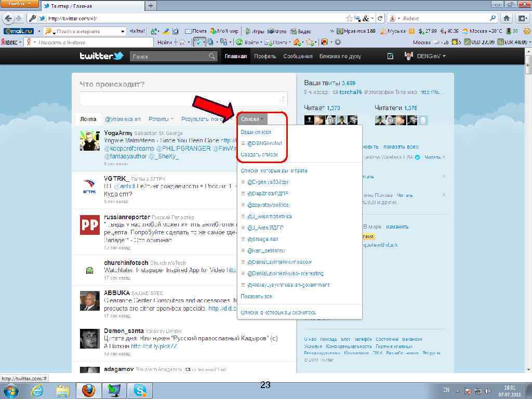The image size is (532, 399).
Task: Open a new browser tab
Action: 150,5
